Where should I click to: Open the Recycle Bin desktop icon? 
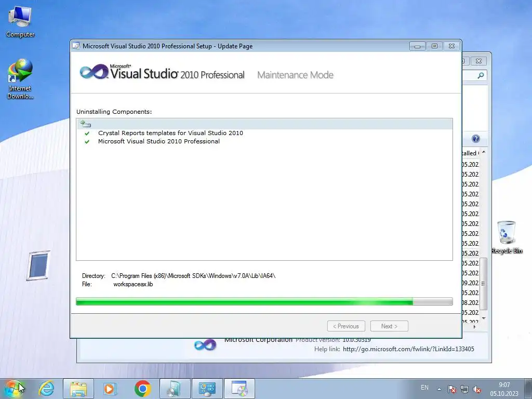point(507,237)
